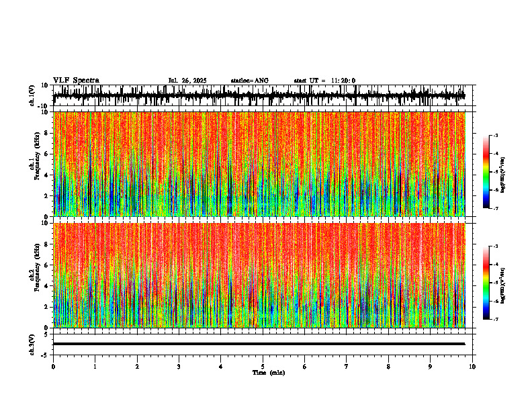Click the "station=ANG" header label
The width and height of the screenshot is (532, 411).
click(x=250, y=81)
